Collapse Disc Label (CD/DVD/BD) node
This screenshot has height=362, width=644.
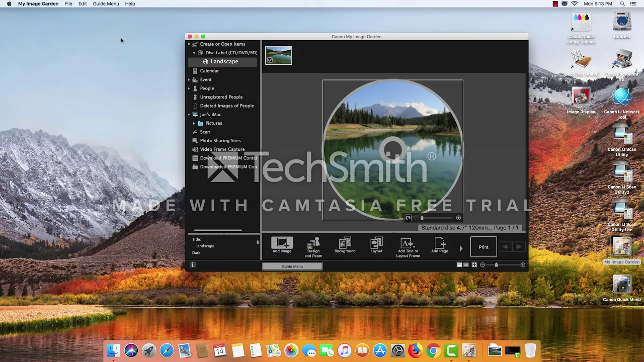tap(194, 53)
